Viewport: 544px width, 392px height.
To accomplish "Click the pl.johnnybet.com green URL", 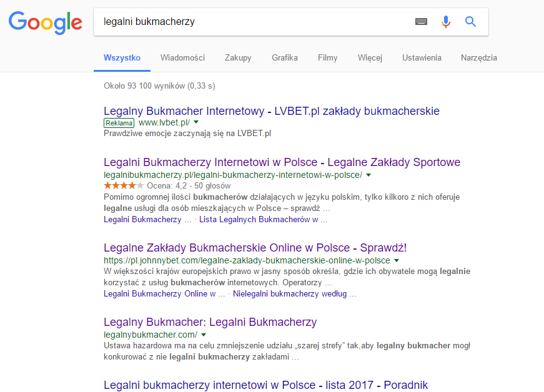I will (247, 261).
